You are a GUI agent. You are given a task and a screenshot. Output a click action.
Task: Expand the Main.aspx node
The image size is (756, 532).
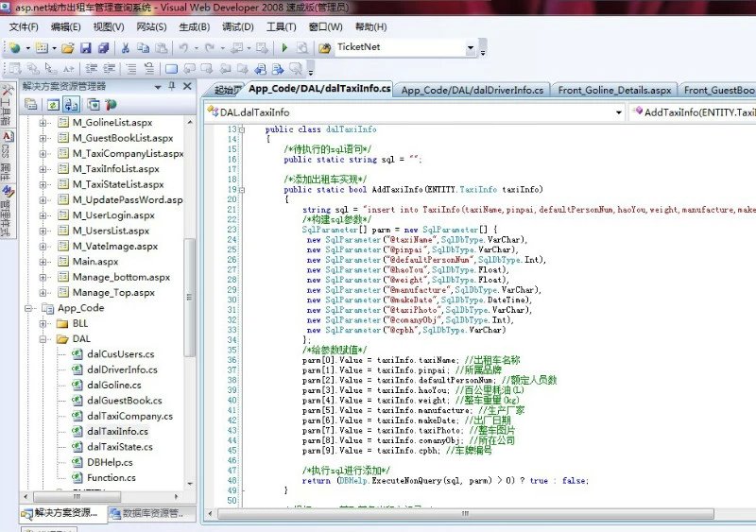[x=43, y=262]
